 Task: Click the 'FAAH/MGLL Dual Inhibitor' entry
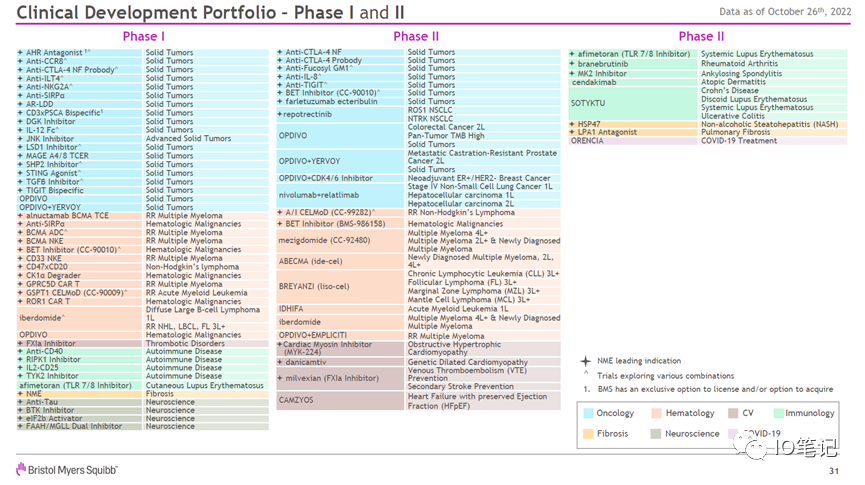74,427
